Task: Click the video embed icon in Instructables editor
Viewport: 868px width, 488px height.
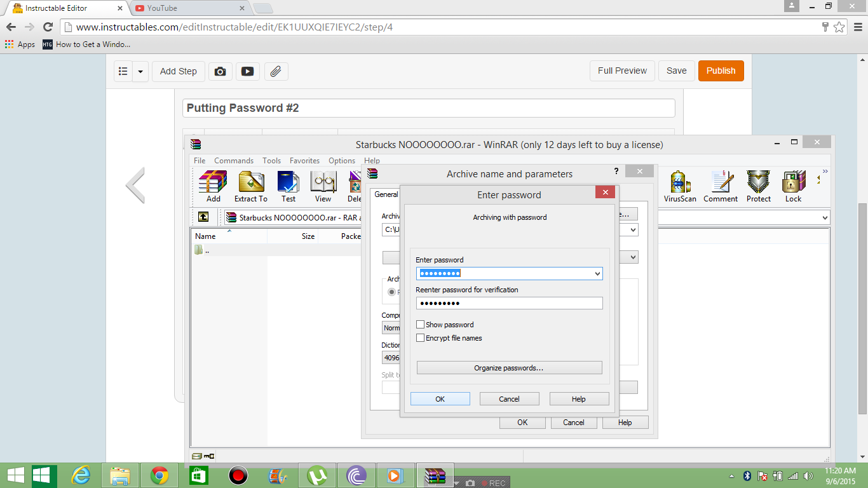Action: coord(248,71)
